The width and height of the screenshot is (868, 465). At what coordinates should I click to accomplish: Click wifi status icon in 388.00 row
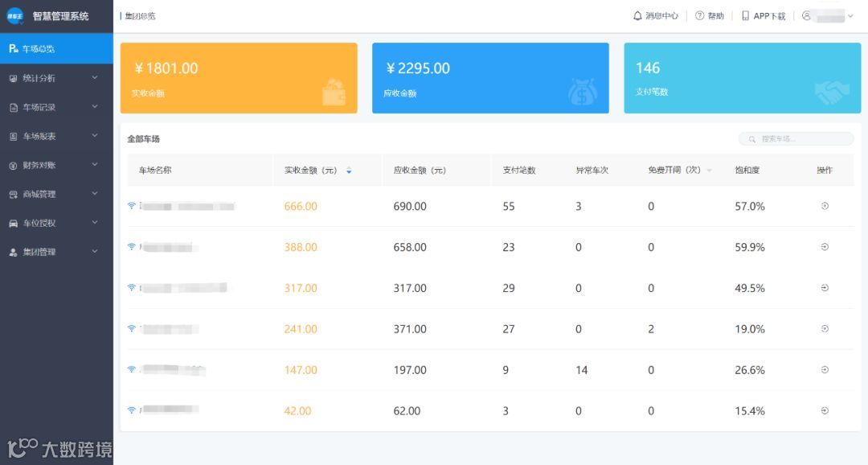131,247
